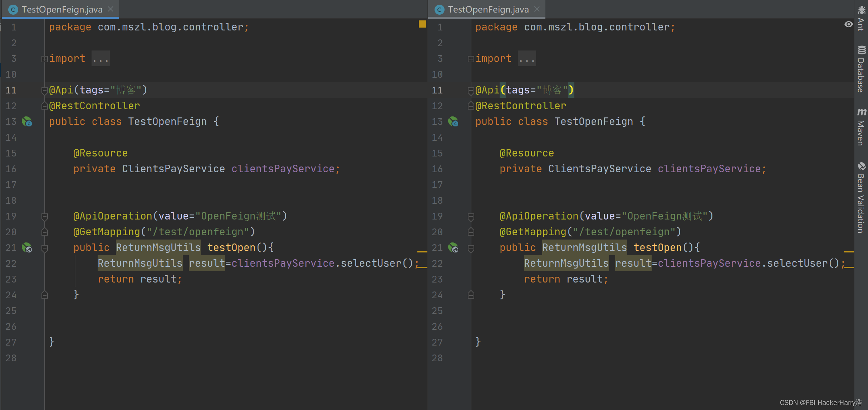Click @Api annotation on line 11 left editor

61,90
